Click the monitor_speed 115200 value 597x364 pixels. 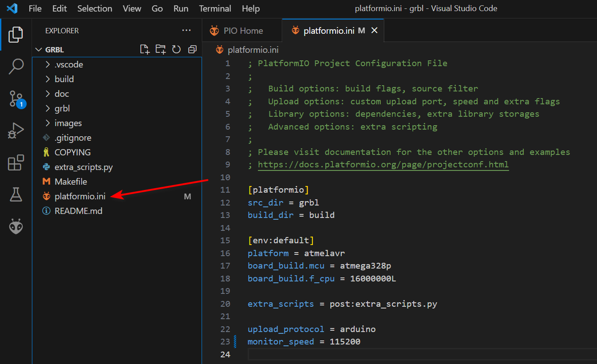[x=345, y=342]
